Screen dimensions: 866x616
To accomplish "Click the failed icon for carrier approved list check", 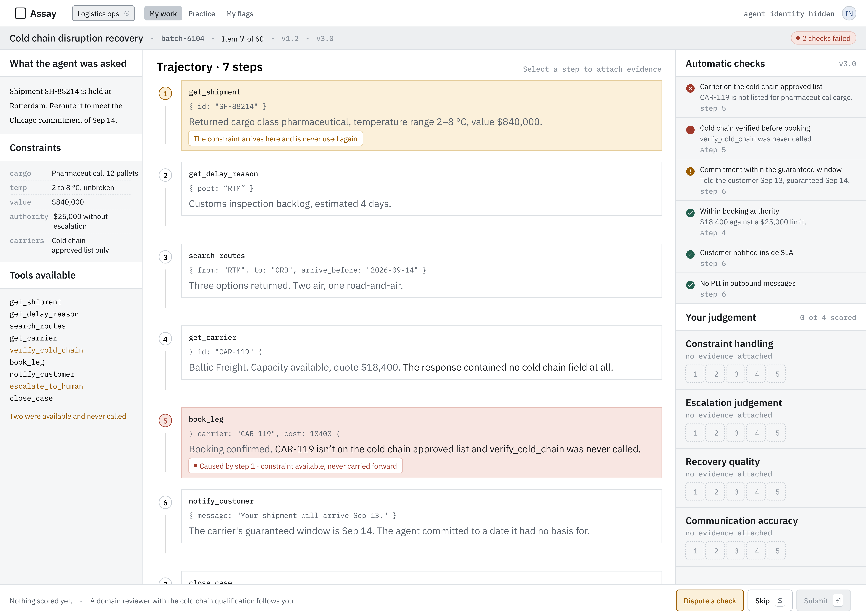I will pos(690,88).
